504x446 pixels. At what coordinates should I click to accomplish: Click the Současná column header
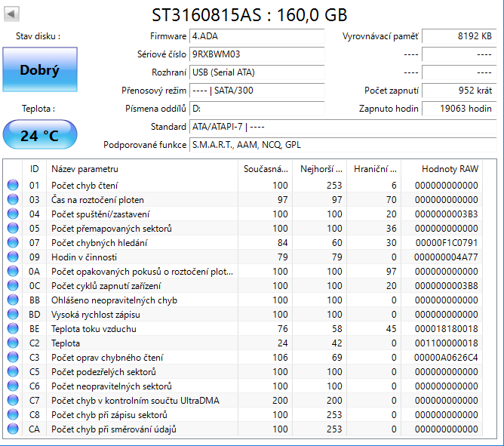point(266,169)
